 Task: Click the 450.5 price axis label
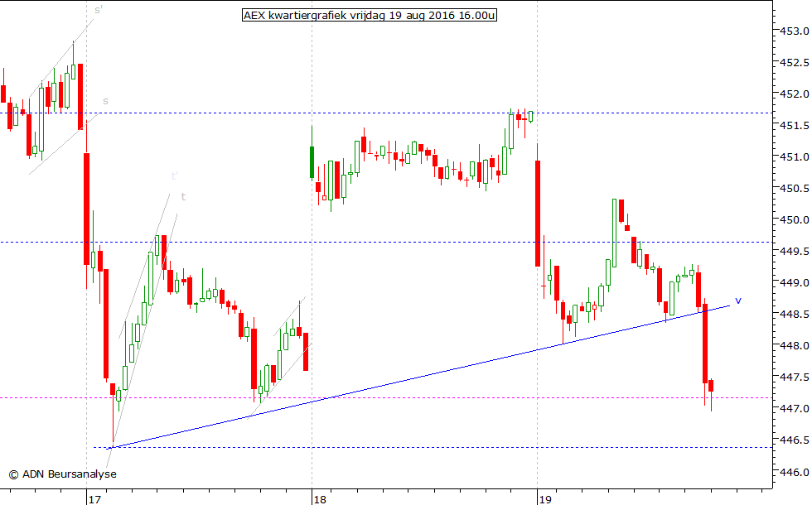pos(795,189)
